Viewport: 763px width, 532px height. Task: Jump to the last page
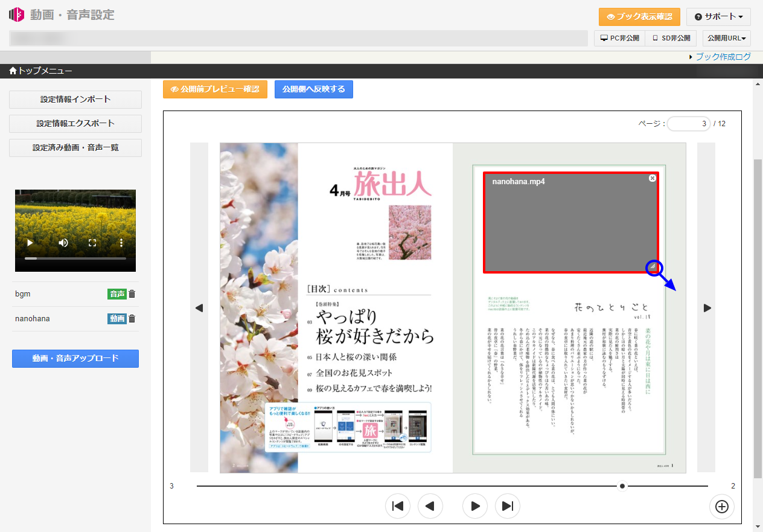point(508,506)
